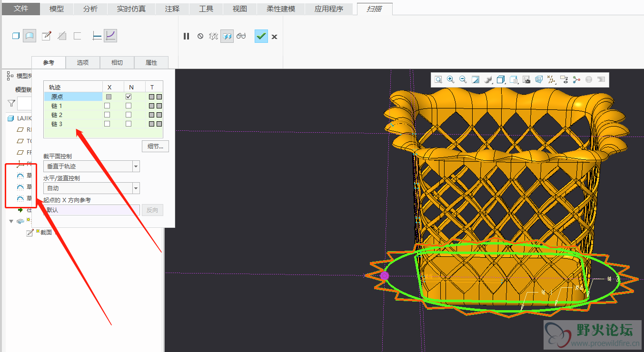The height and width of the screenshot is (352, 644).
Task: Select the surface sweep option icon
Action: coord(30,36)
